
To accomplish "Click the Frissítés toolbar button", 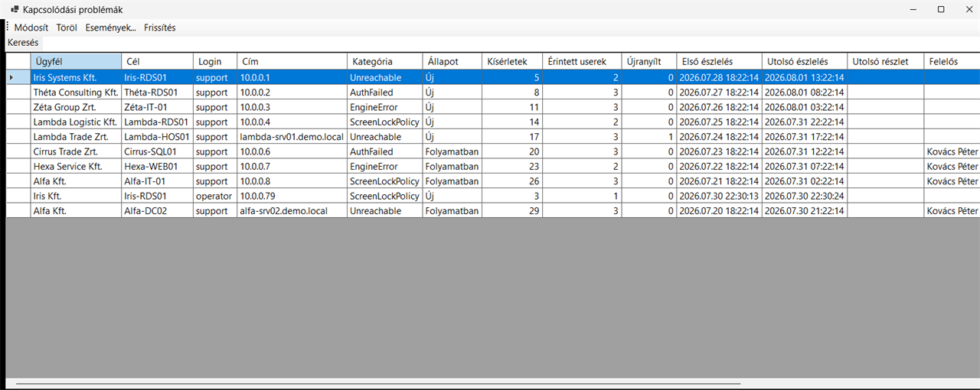I will pos(160,28).
